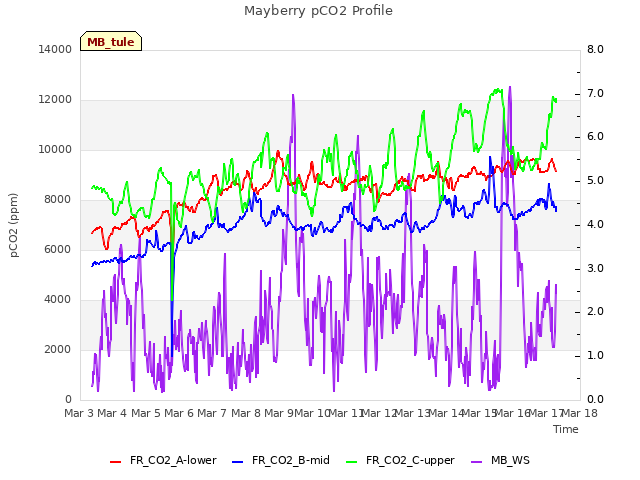
Task: Click the purple wind speed peak near Mar 16
Action: tap(510, 88)
